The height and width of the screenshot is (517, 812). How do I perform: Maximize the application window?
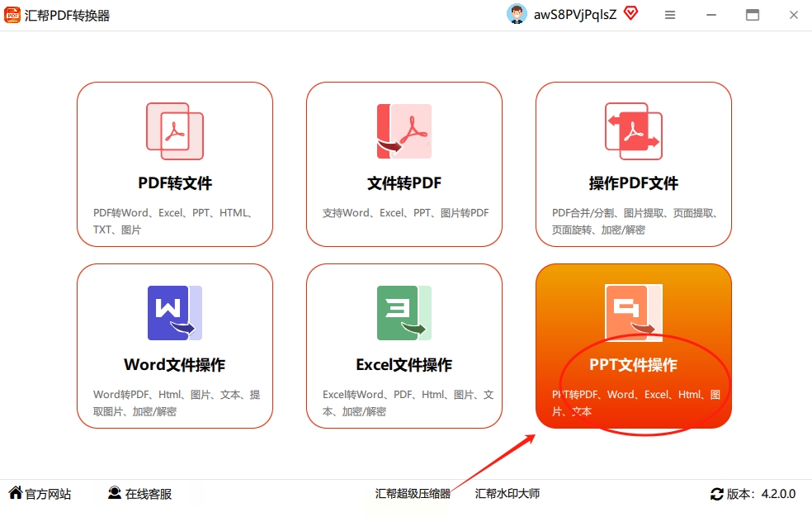[x=753, y=15]
